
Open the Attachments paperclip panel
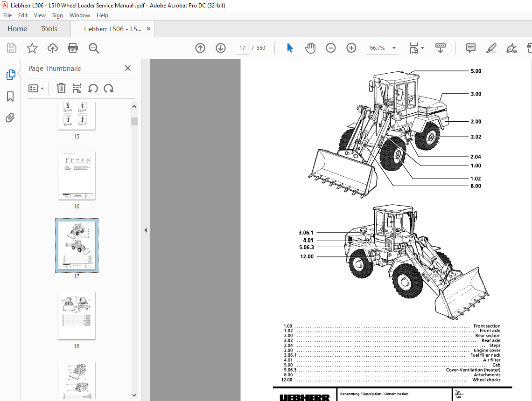(11, 118)
